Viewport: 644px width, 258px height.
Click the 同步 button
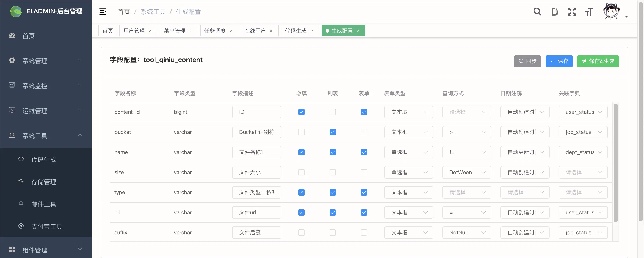point(527,61)
